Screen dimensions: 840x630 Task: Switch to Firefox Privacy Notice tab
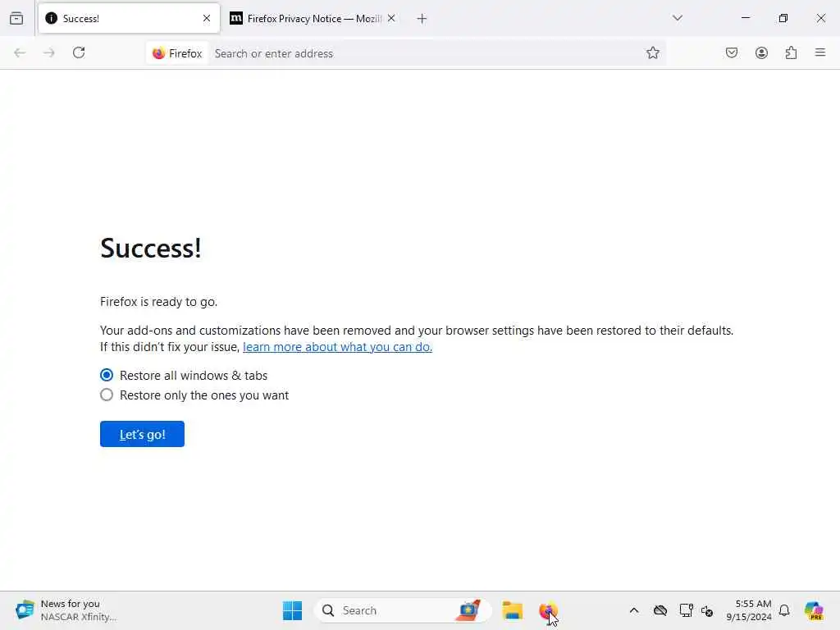313,18
